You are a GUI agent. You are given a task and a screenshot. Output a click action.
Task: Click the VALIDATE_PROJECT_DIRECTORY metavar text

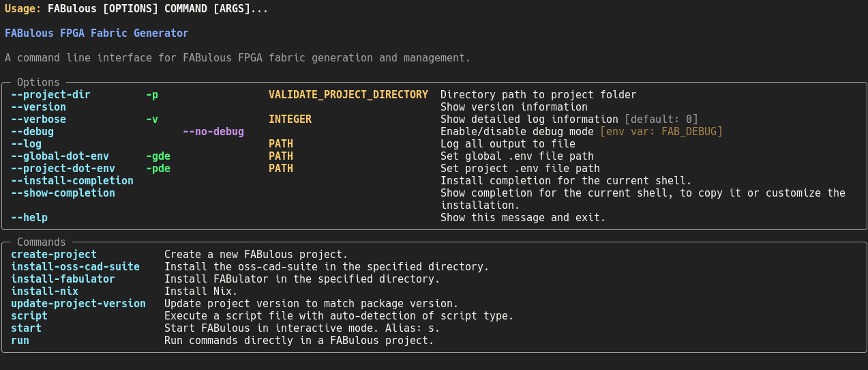click(x=348, y=95)
